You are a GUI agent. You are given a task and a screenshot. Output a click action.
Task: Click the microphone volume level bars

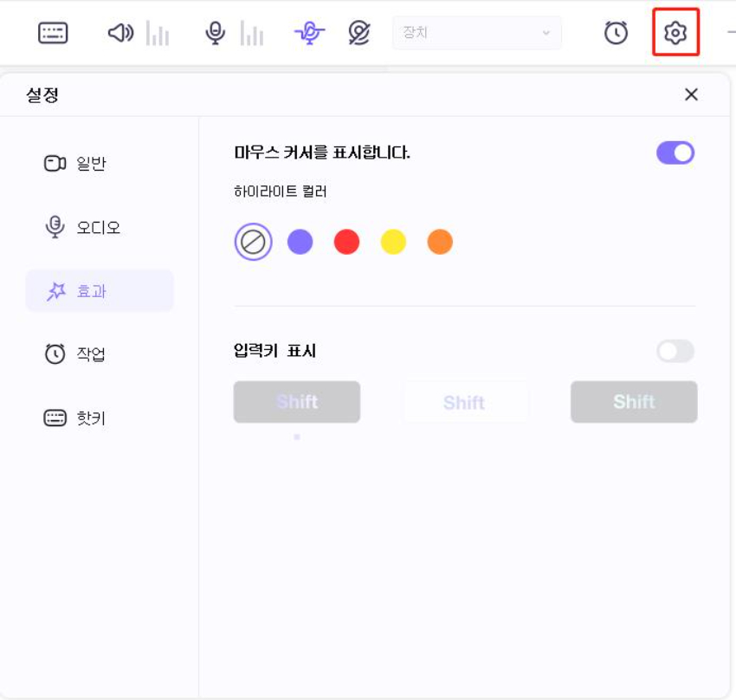click(252, 33)
